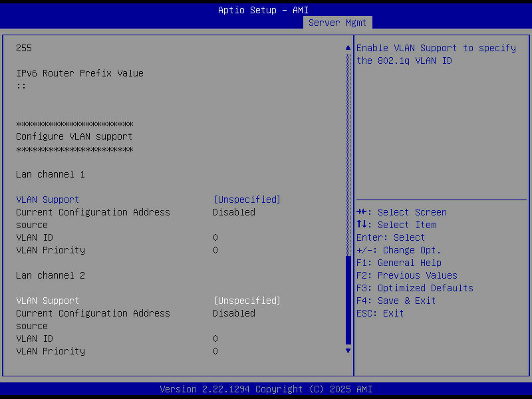Click the scrollbar down arrow
This screenshot has height=399, width=532.
pos(347,350)
